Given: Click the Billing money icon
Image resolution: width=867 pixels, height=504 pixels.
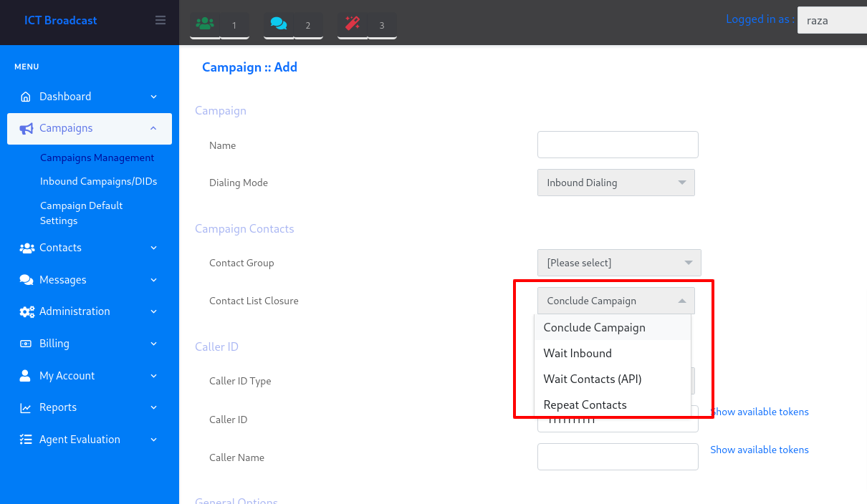Looking at the screenshot, I should tap(26, 344).
